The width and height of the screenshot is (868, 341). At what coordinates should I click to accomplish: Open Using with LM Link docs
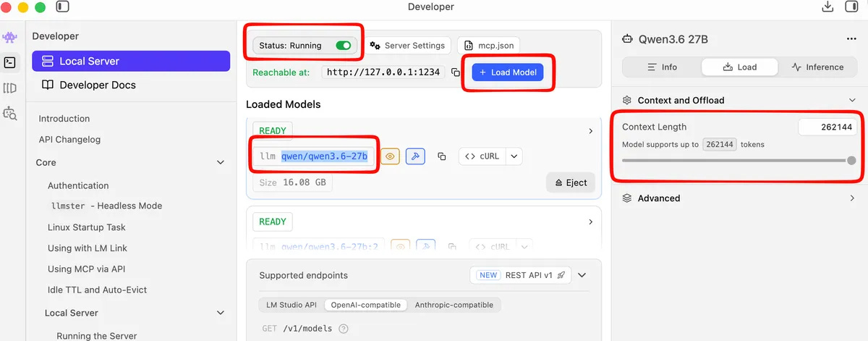(88, 248)
